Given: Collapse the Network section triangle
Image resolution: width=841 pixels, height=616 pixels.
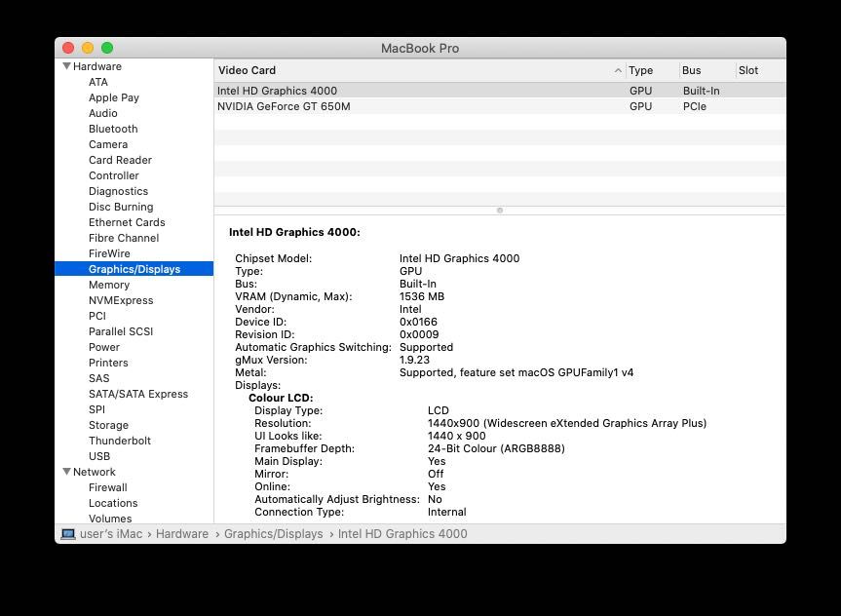Looking at the screenshot, I should click(66, 471).
